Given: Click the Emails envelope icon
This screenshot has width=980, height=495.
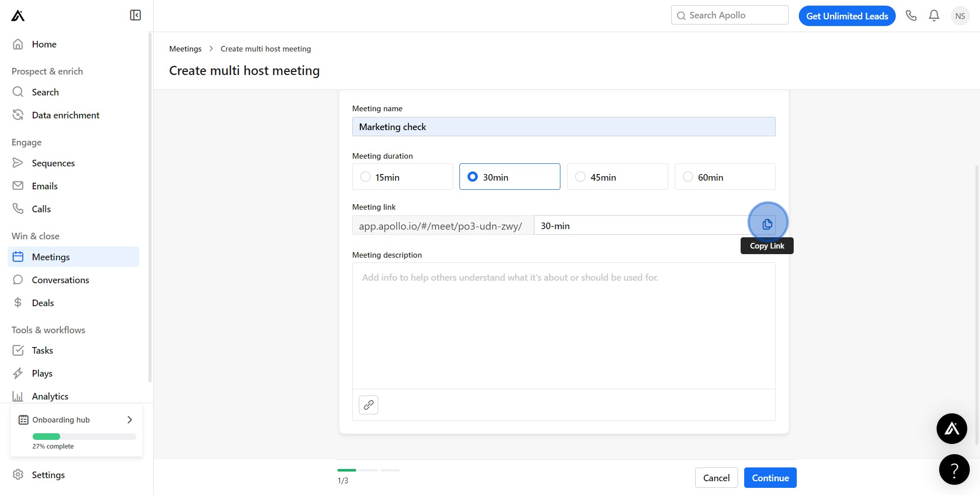Looking at the screenshot, I should click(18, 186).
